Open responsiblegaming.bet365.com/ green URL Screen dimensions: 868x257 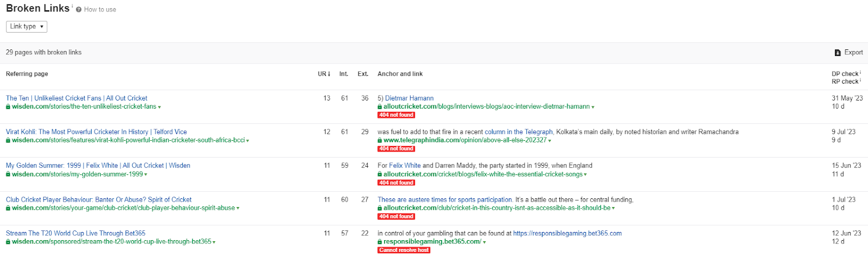(x=432, y=242)
